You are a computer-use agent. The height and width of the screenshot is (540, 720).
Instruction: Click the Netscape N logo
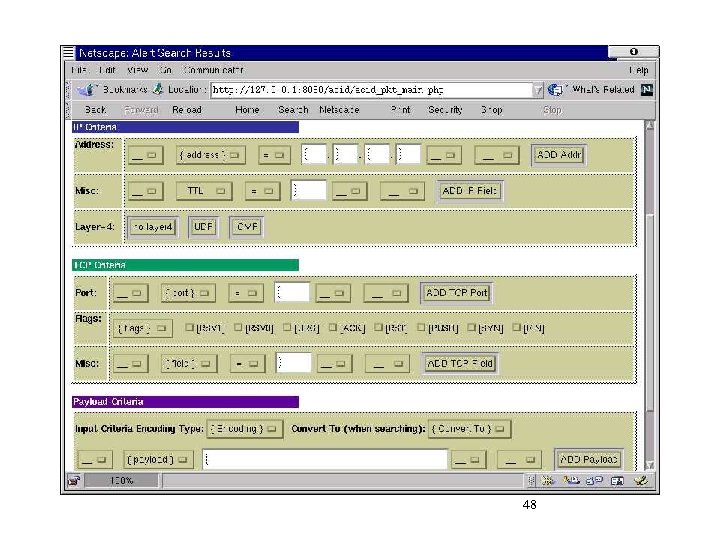click(x=647, y=90)
